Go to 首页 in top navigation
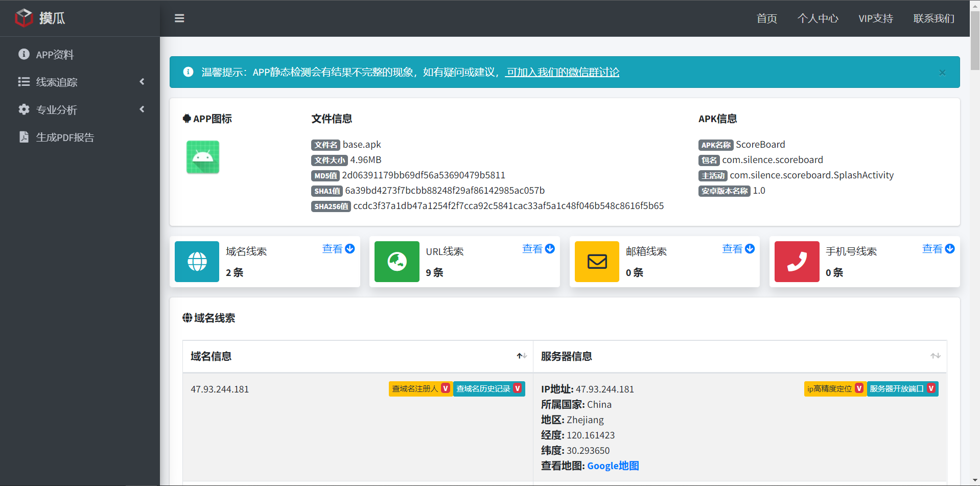980x486 pixels. (766, 18)
